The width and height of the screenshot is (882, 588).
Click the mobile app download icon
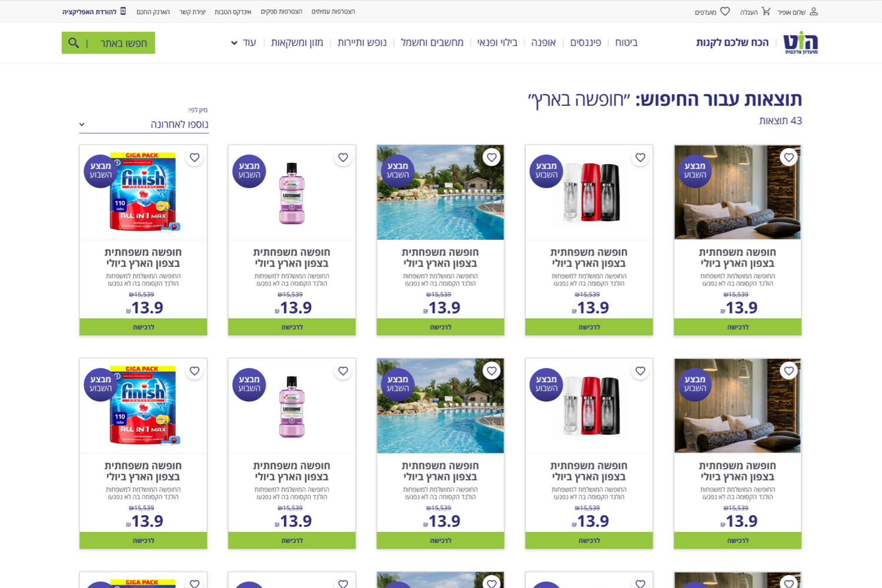(123, 11)
